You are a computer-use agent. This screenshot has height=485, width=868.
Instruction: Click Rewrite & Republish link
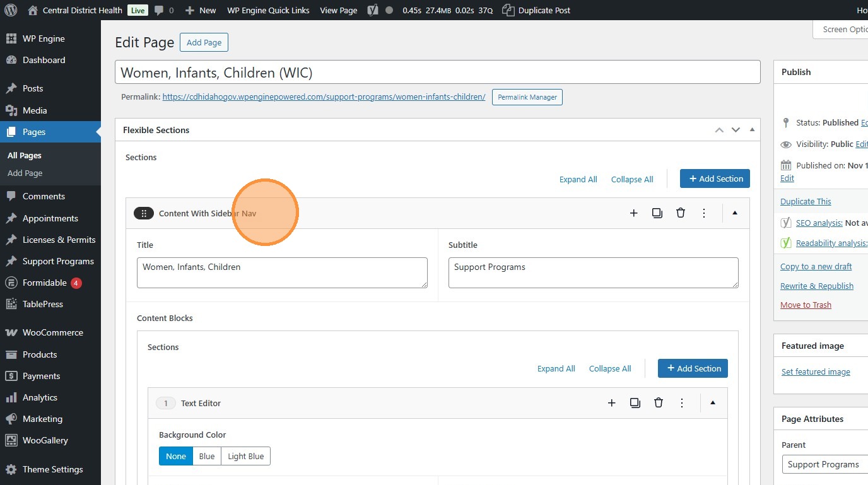[817, 286]
